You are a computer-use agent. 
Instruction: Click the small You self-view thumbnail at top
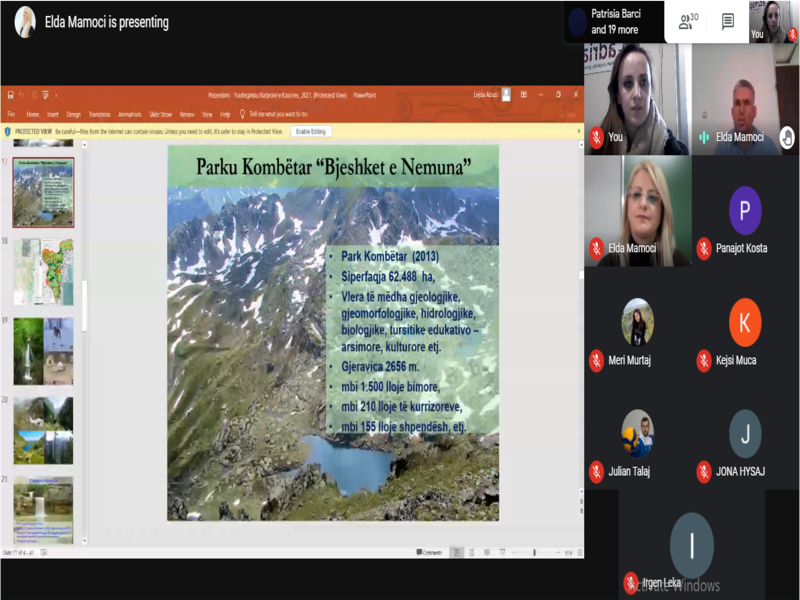click(772, 21)
